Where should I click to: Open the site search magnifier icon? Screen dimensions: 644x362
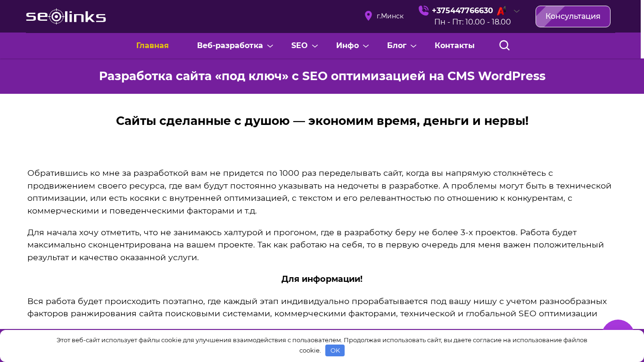tap(504, 45)
